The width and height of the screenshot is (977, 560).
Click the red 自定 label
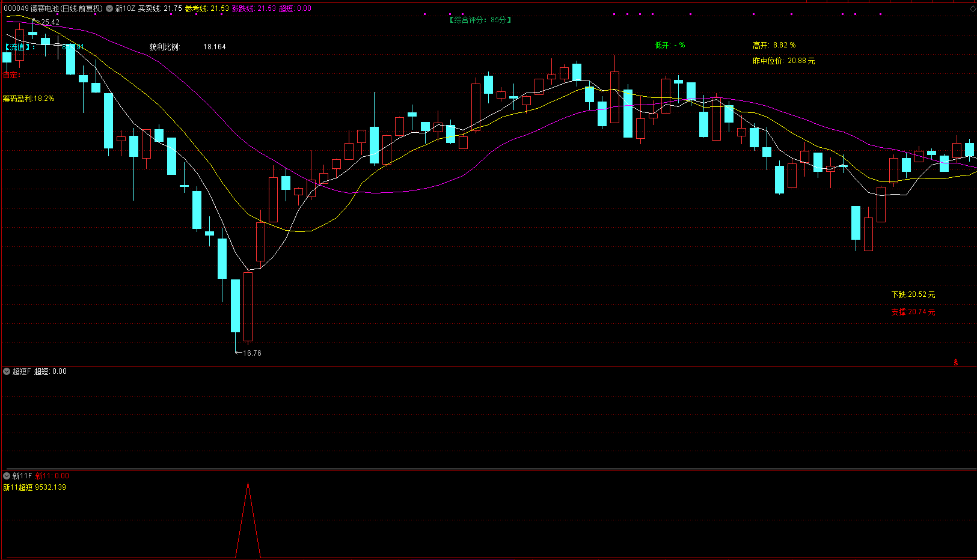coord(12,75)
